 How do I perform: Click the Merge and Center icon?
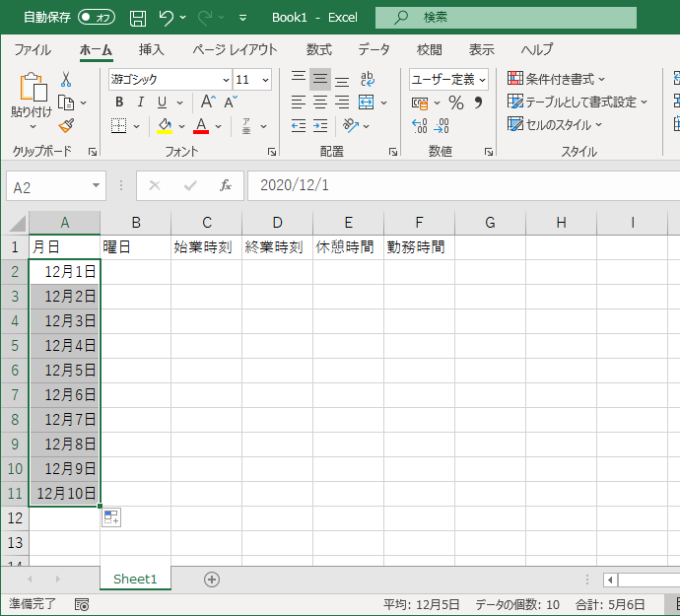tap(366, 103)
